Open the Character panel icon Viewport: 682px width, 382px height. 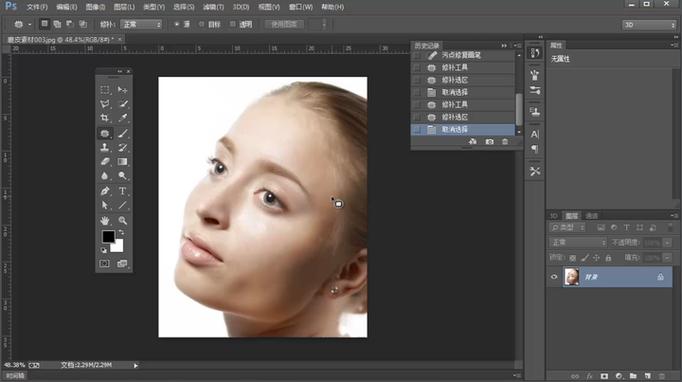tap(535, 134)
